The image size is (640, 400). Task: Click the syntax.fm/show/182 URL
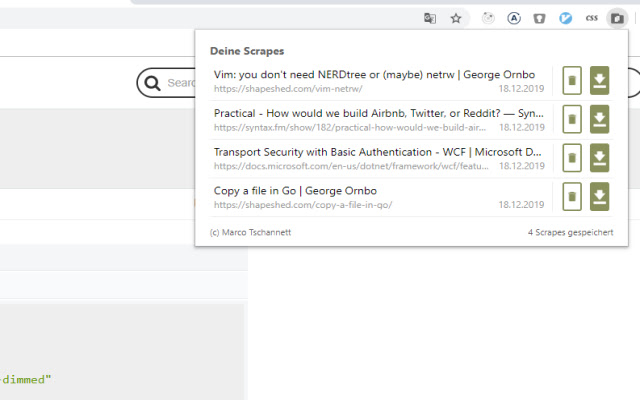pos(350,127)
